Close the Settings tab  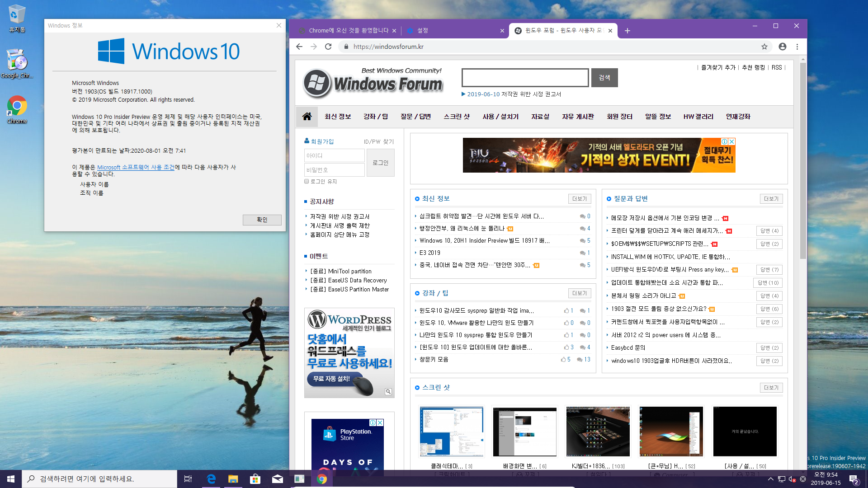coord(502,31)
